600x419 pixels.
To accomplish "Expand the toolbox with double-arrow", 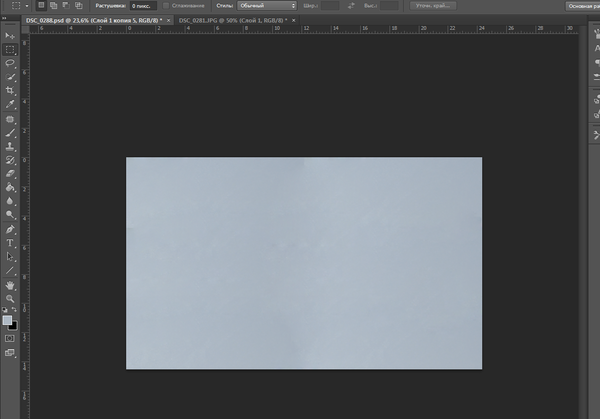I will coord(5,18).
